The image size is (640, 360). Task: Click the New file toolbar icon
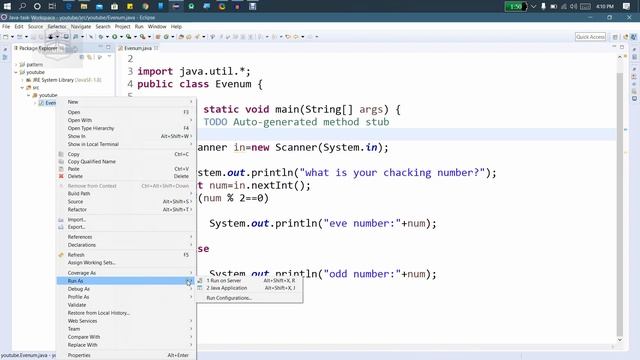pyautogui.click(x=6, y=37)
